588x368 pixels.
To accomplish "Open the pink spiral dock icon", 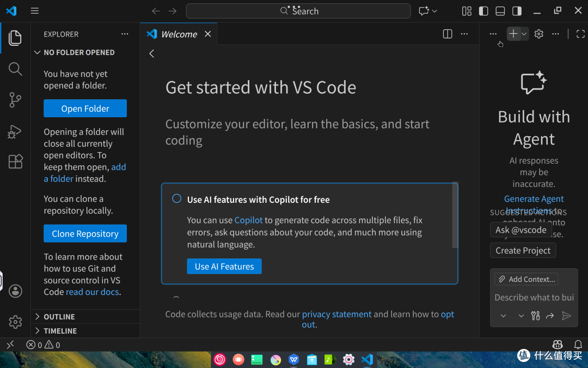I will [x=220, y=359].
